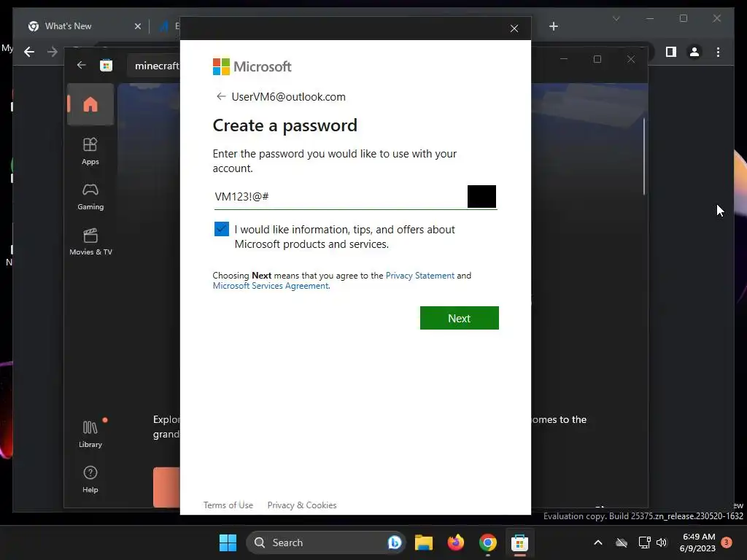Viewport: 747px width, 560px height.
Task: Open clock and date 6:49 AM
Action: point(698,542)
